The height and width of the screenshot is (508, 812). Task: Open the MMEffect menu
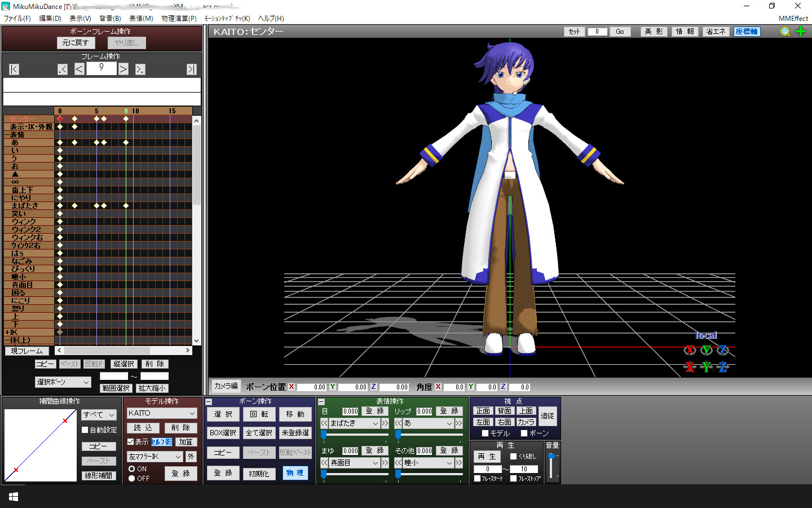coord(793,19)
